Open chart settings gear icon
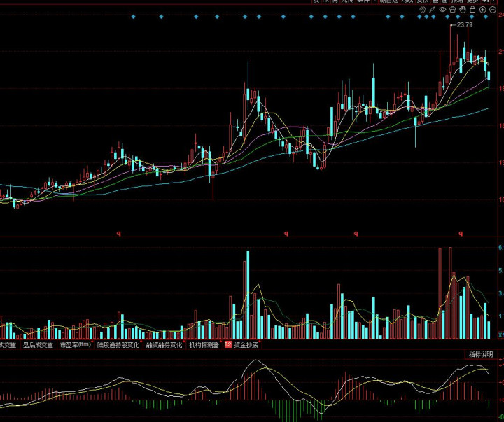Image resolution: width=504 pixels, height=422 pixels. click(423, 10)
